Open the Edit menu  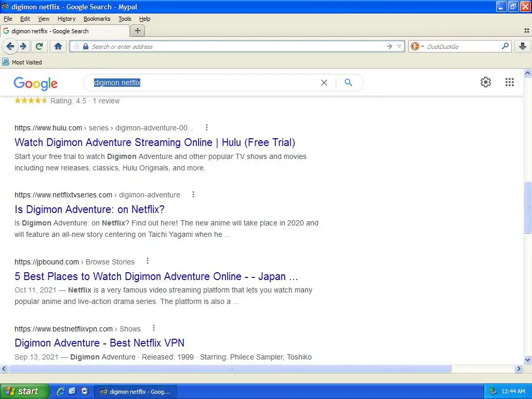(25, 19)
